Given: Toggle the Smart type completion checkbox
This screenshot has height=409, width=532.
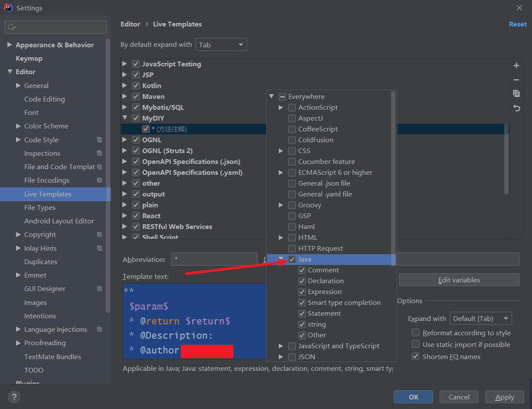Looking at the screenshot, I should click(x=302, y=303).
